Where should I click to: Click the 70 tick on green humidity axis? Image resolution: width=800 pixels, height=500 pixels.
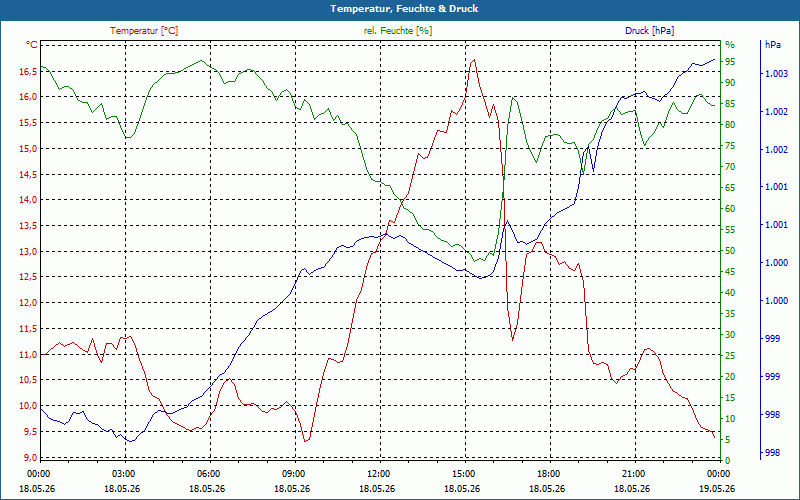tap(730, 167)
